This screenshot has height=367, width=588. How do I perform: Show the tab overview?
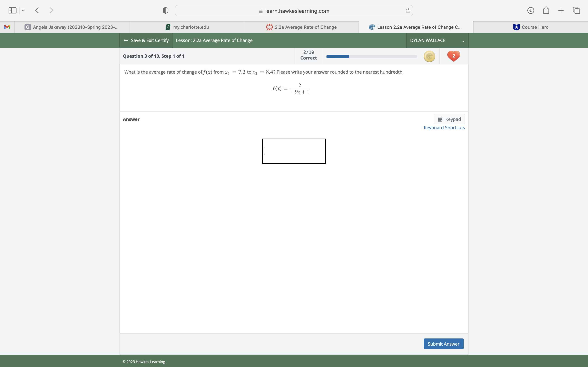pyautogui.click(x=576, y=10)
